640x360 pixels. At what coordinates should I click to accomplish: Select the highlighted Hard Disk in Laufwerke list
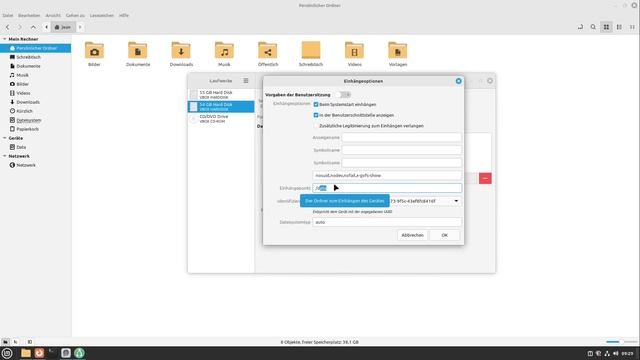(221, 107)
